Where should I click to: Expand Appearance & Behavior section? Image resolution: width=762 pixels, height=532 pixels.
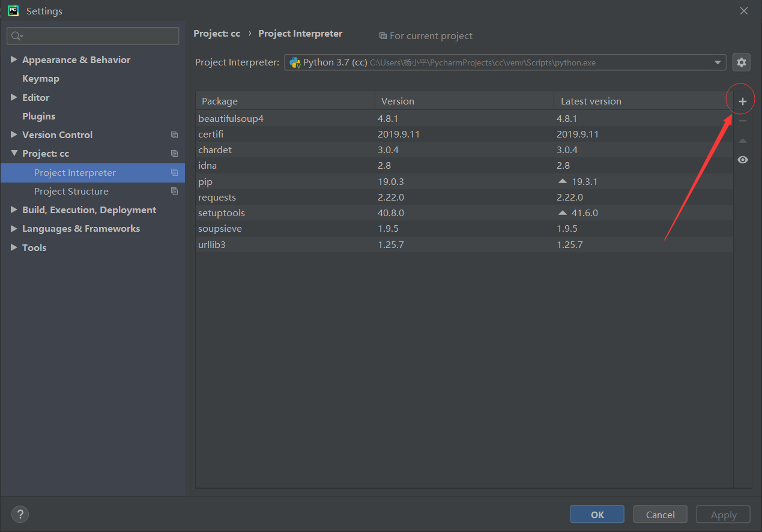click(x=14, y=59)
